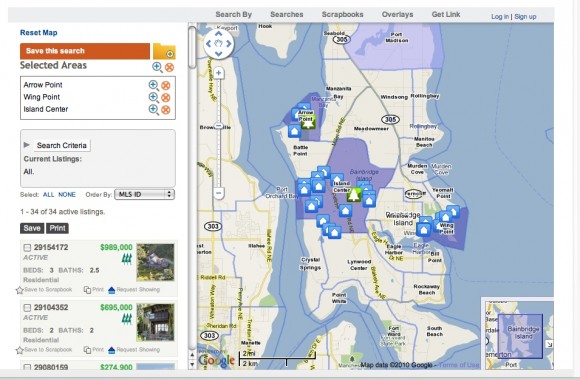580x380 pixels.
Task: Click the listings panel scrollbar thumb
Action: point(192,47)
